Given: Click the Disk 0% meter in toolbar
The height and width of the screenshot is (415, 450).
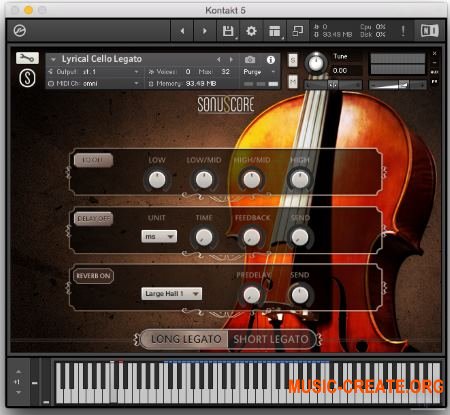Looking at the screenshot, I should pyautogui.click(x=373, y=35).
